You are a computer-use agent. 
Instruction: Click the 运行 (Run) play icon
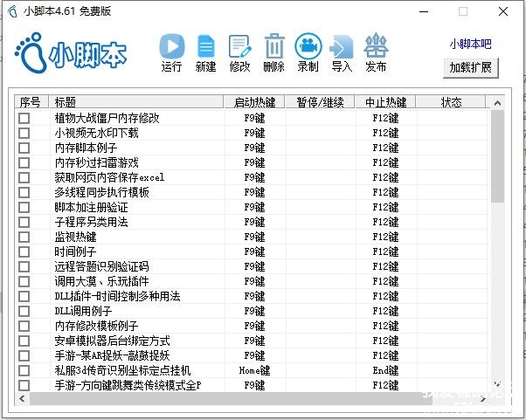(x=172, y=46)
